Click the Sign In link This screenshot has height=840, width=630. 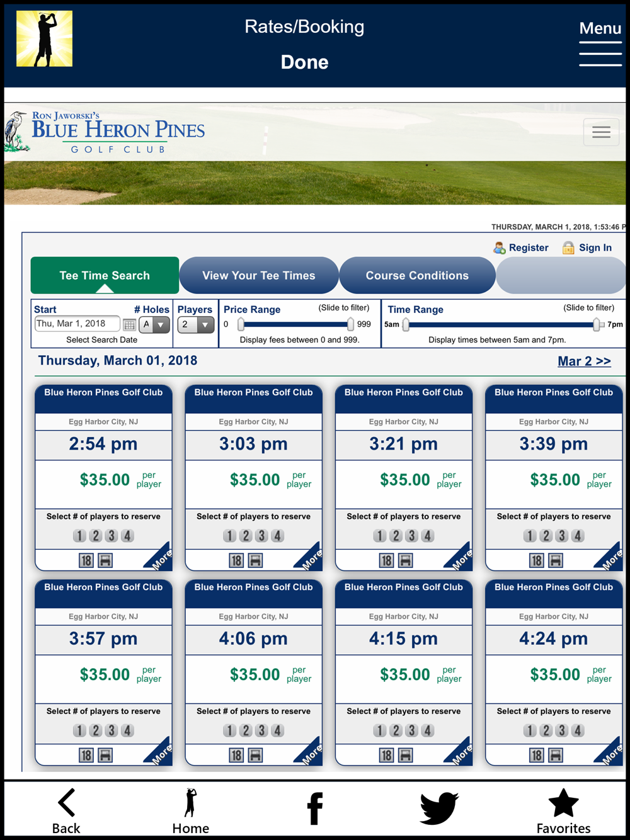(595, 248)
